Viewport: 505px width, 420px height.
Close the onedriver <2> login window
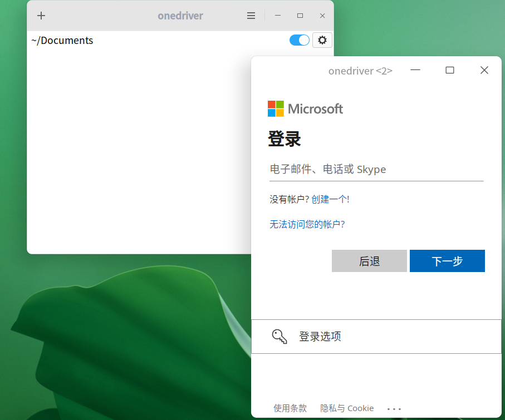coord(484,70)
